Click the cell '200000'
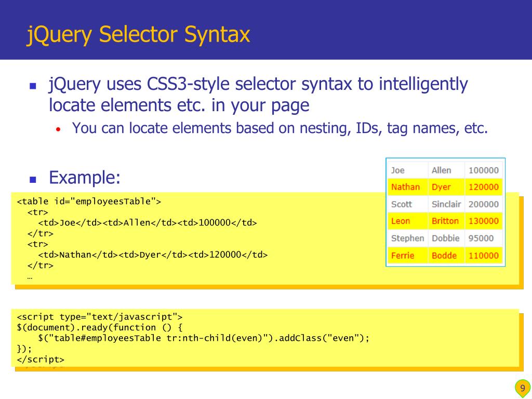Screen dimensions: 532x399 pos(484,204)
